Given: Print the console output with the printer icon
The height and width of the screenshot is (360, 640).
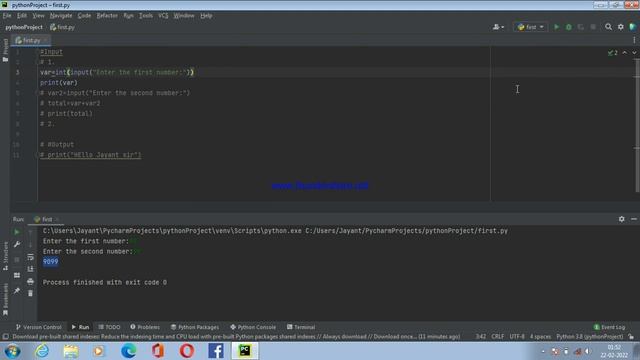Looking at the screenshot, I should (x=31, y=281).
